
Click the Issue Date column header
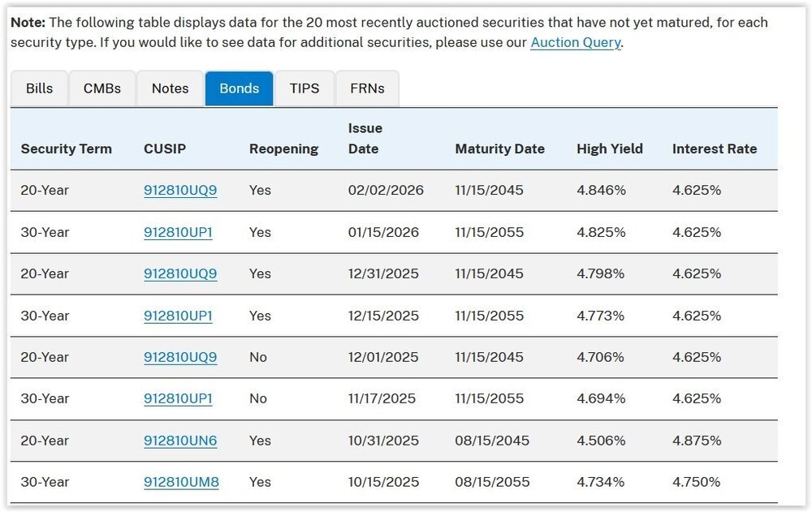pos(365,139)
